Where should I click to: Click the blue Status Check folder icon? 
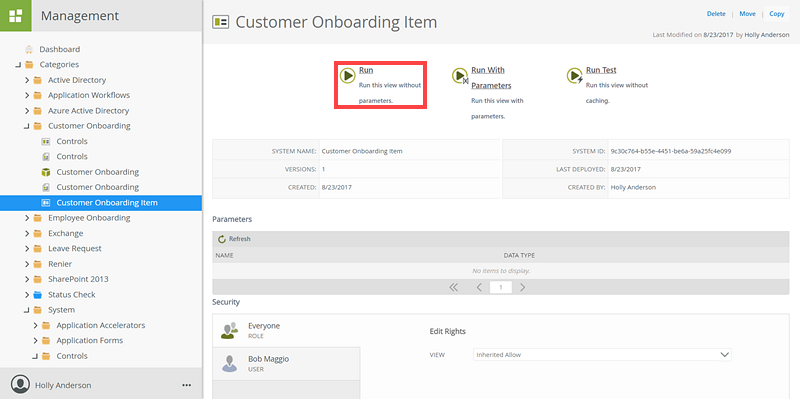tap(37, 294)
